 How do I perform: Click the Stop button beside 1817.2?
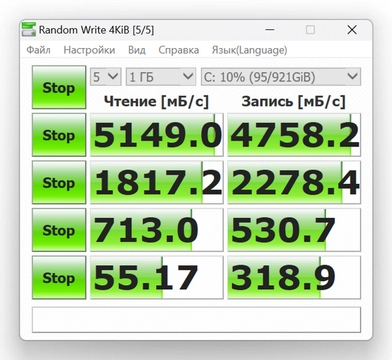[x=59, y=182]
